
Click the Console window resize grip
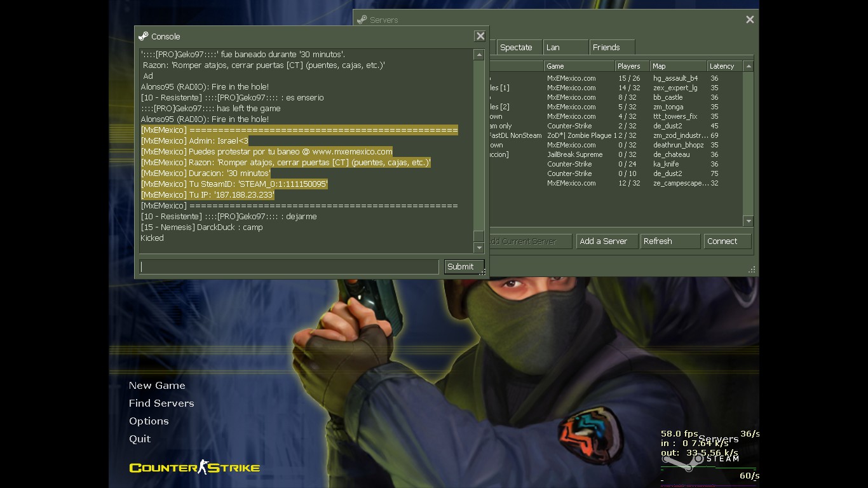click(484, 273)
